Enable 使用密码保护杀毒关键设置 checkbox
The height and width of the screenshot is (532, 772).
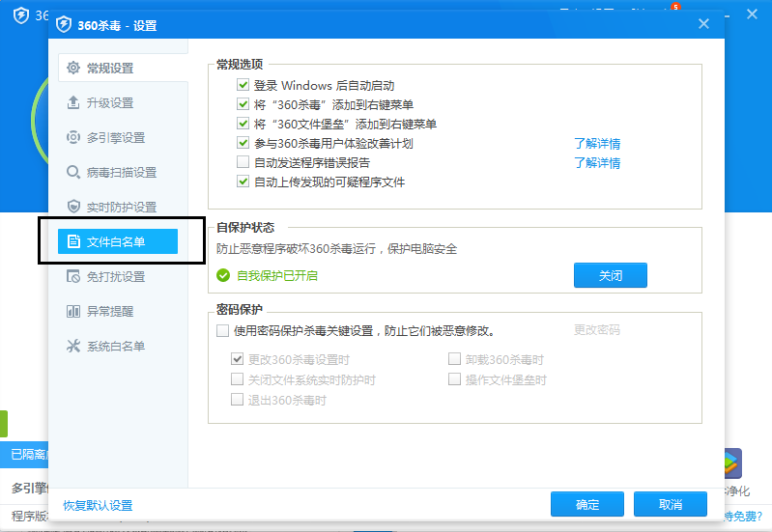point(224,330)
